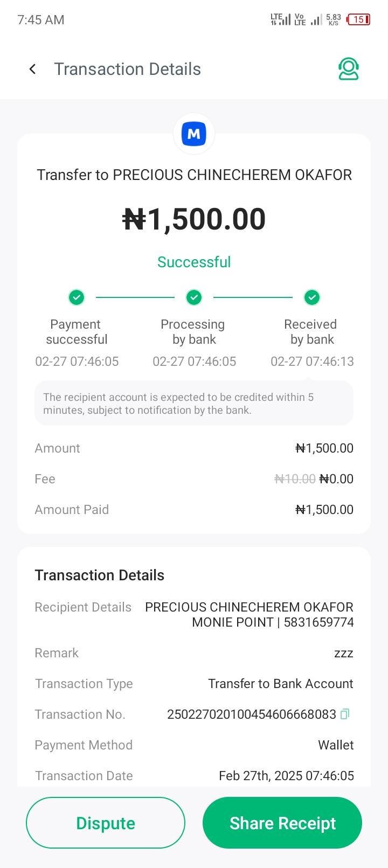This screenshot has height=868, width=388.
Task: Tap the green Successful status text
Action: [x=194, y=262]
